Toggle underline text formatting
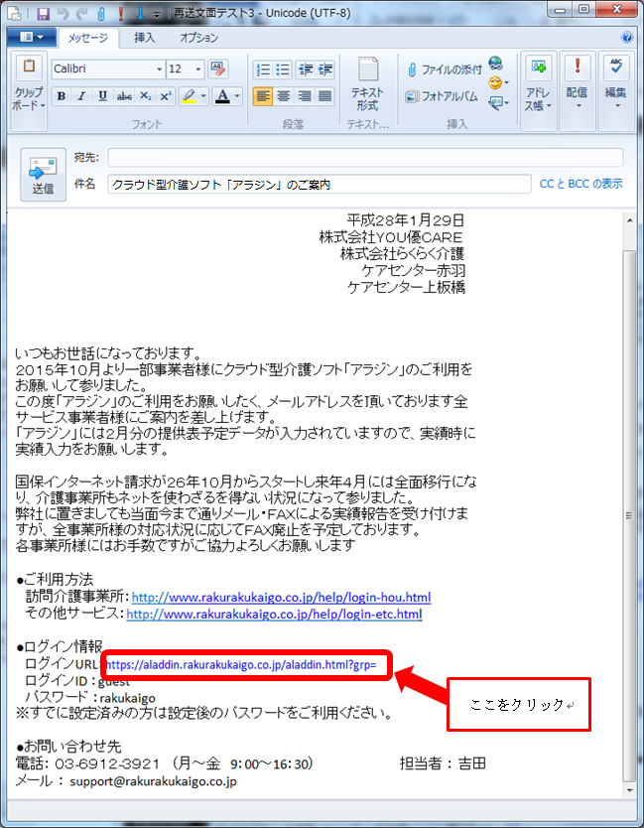Screen dimensions: 644x828 (101, 96)
